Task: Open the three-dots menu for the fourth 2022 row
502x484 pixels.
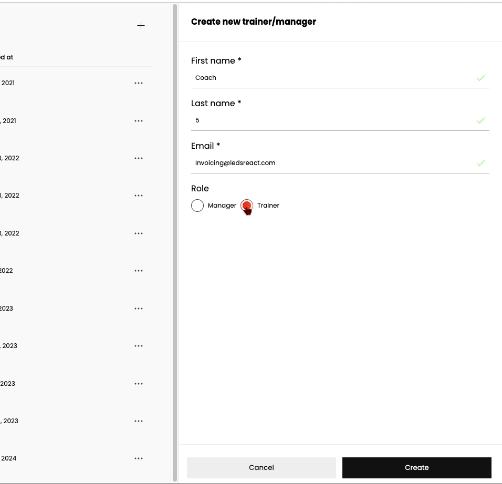Action: point(139,271)
